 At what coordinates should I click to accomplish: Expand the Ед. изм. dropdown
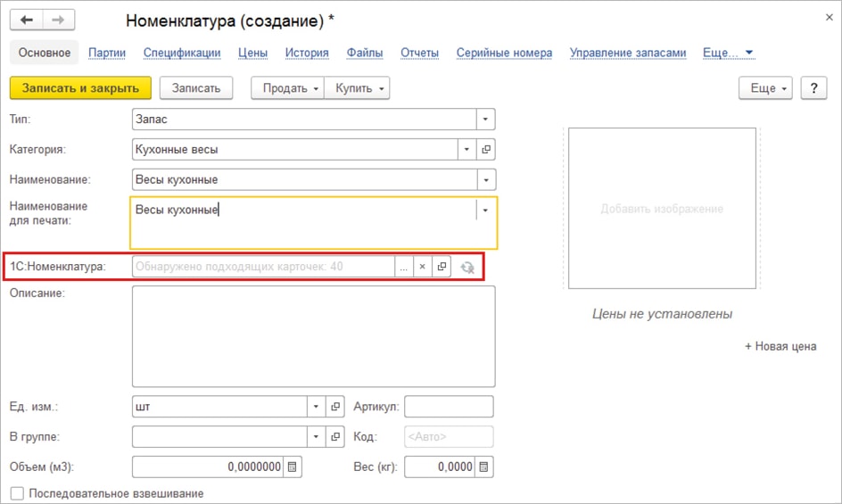316,407
